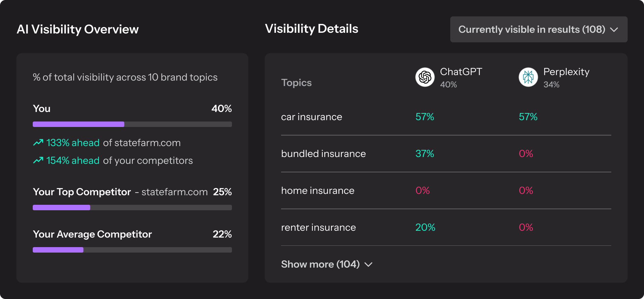
Task: Click ChatGPT's 20% renter insurance value
Action: [x=425, y=227]
